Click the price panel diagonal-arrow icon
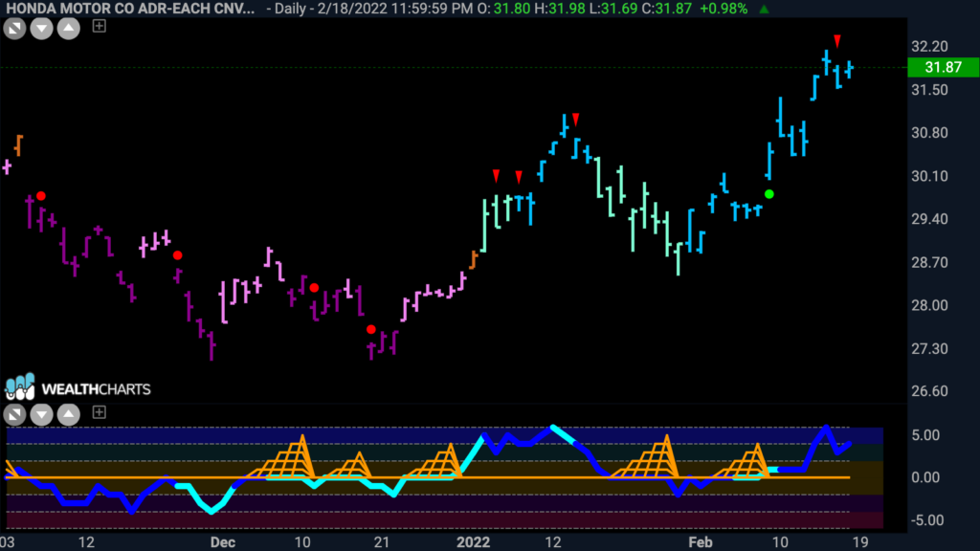Viewport: 980px width, 551px height. coord(14,29)
